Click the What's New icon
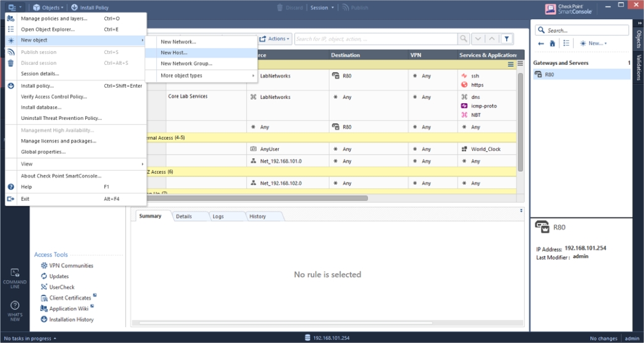This screenshot has height=343, width=644. (15, 310)
